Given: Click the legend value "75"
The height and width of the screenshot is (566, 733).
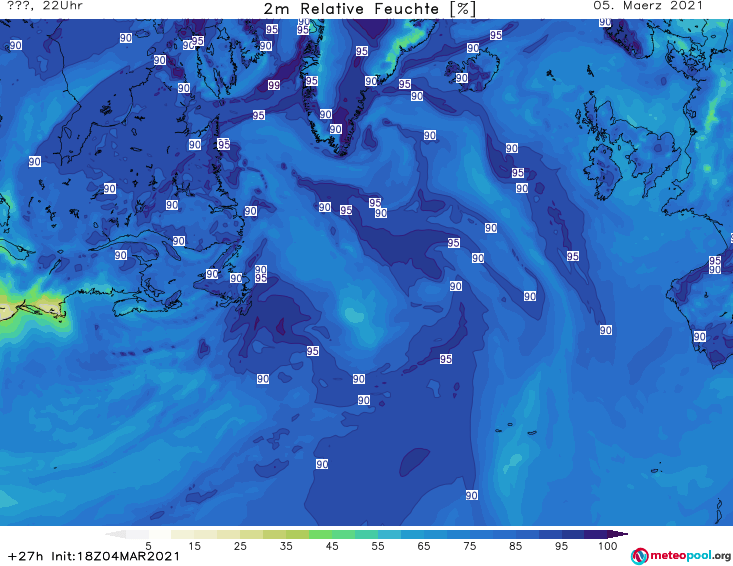Looking at the screenshot, I should pyautogui.click(x=469, y=546).
